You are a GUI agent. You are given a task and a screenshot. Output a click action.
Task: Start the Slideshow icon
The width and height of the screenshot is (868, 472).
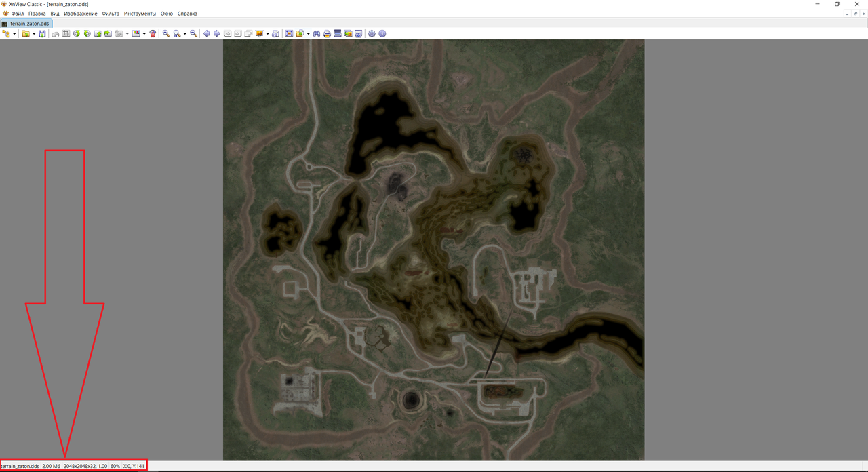[259, 33]
